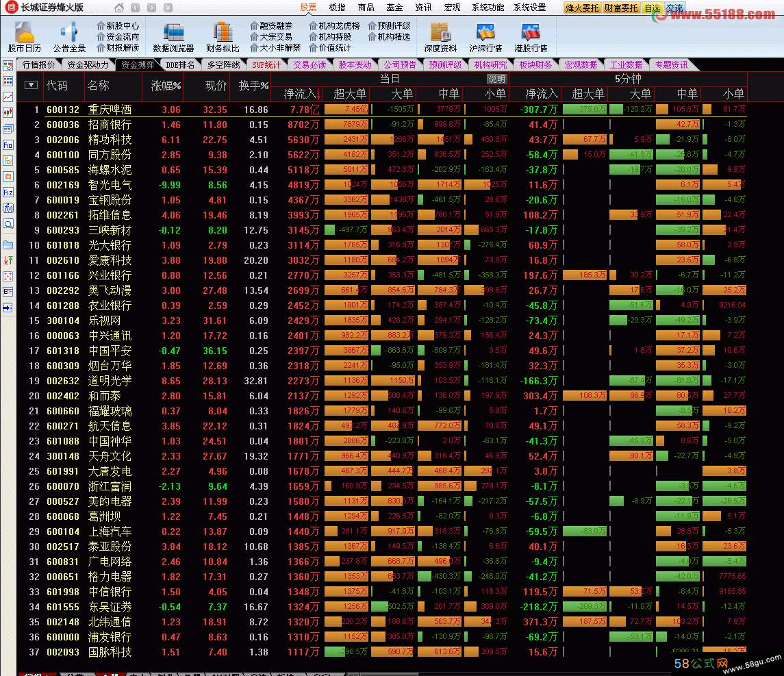Click the ETF sidebar icon
The image size is (784, 676).
coord(8,292)
